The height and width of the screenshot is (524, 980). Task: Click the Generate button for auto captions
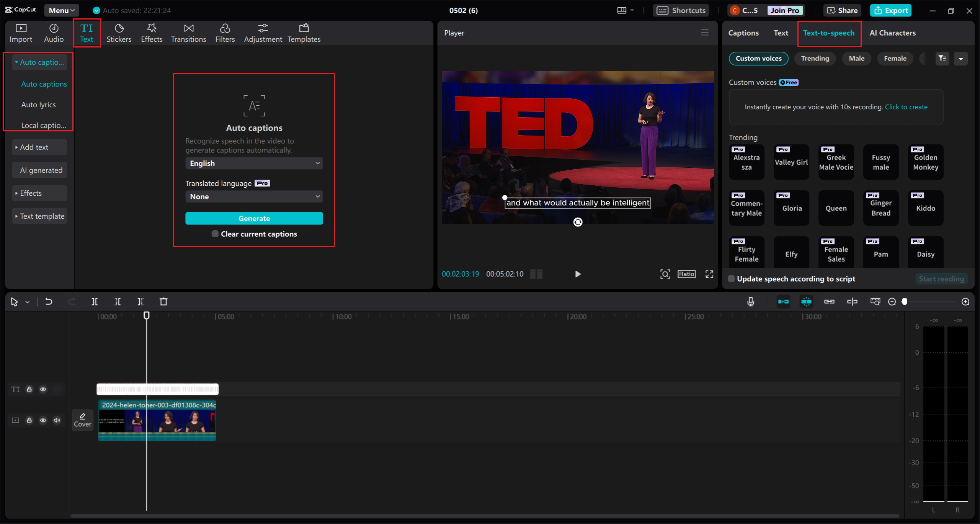click(254, 218)
